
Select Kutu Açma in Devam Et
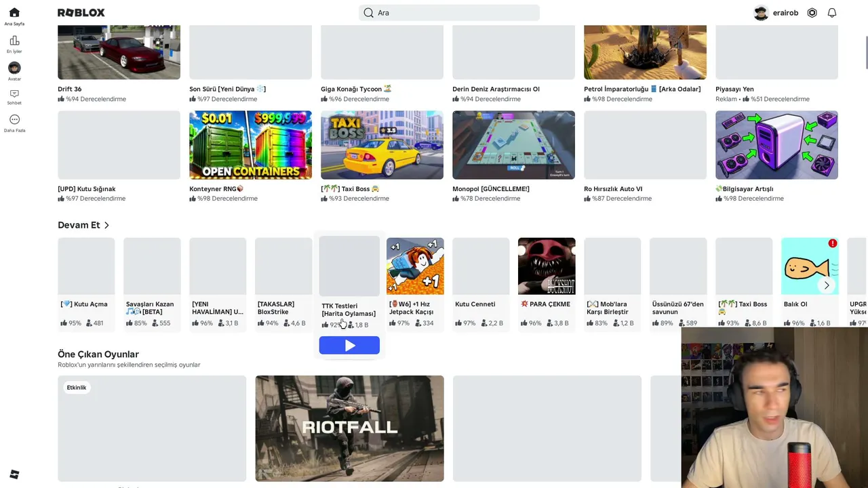86,283
